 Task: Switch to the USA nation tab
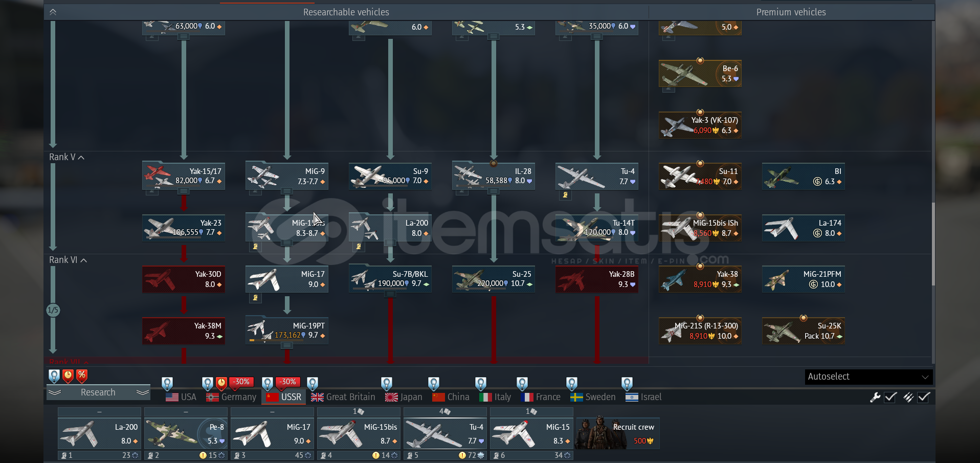point(181,397)
